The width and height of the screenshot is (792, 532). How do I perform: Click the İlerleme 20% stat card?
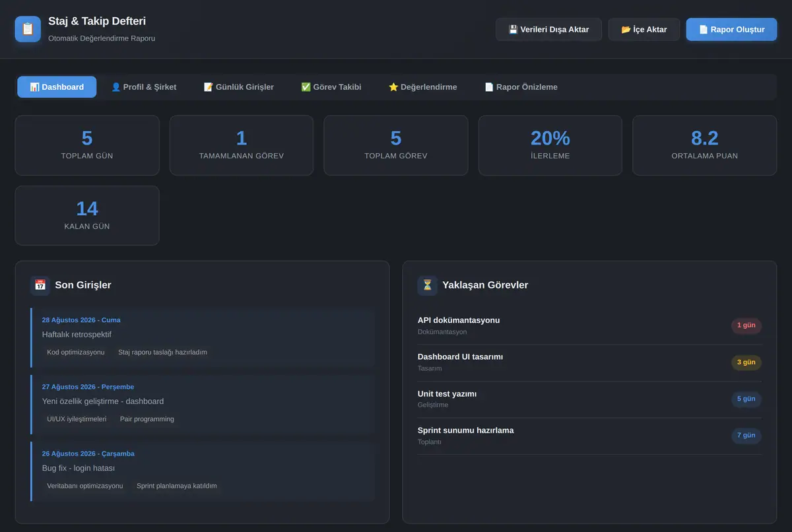pyautogui.click(x=550, y=145)
